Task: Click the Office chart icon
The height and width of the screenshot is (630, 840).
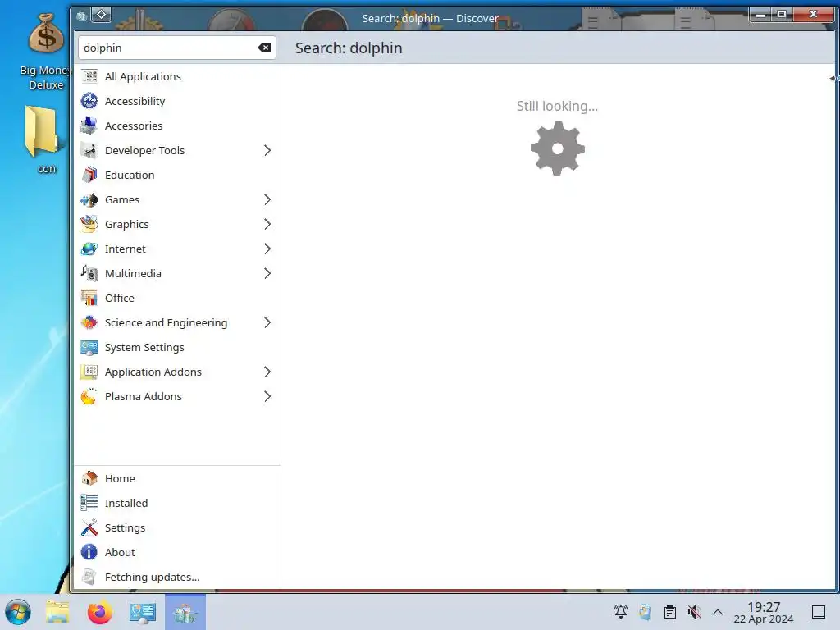Action: [x=89, y=299]
